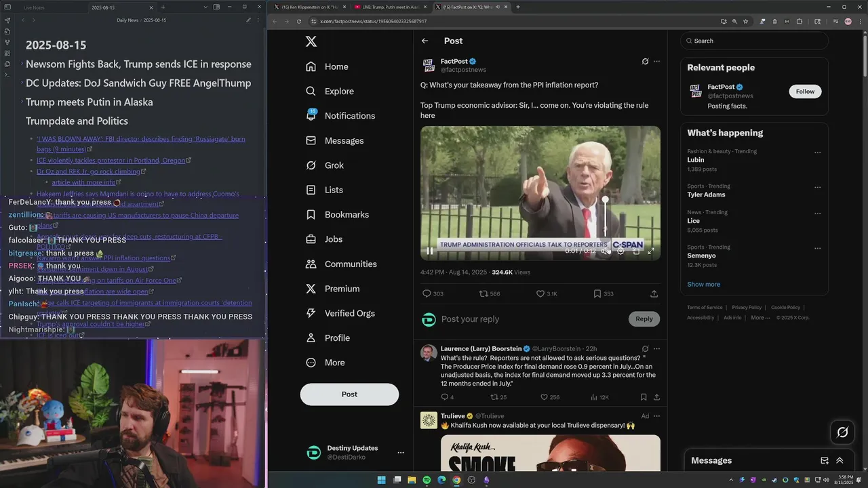Viewport: 868px width, 488px height.
Task: Toggle picture-in-picture for the video
Action: [x=636, y=251]
